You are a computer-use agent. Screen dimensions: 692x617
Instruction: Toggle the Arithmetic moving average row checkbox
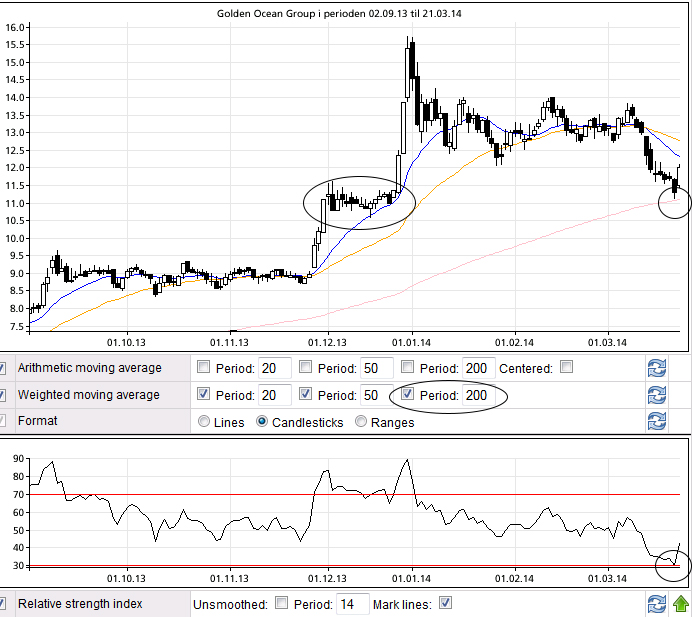tap(3, 368)
